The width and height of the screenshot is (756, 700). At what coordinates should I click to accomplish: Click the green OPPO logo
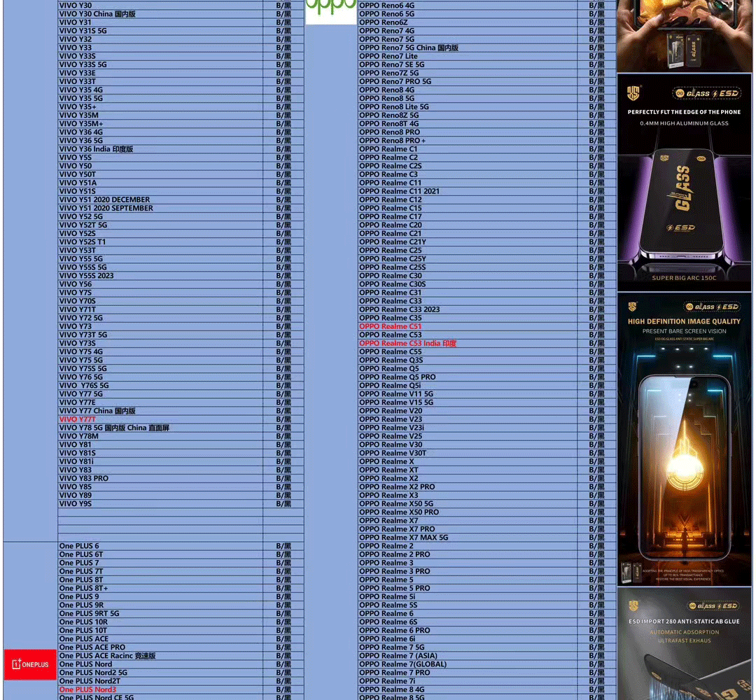click(331, 10)
